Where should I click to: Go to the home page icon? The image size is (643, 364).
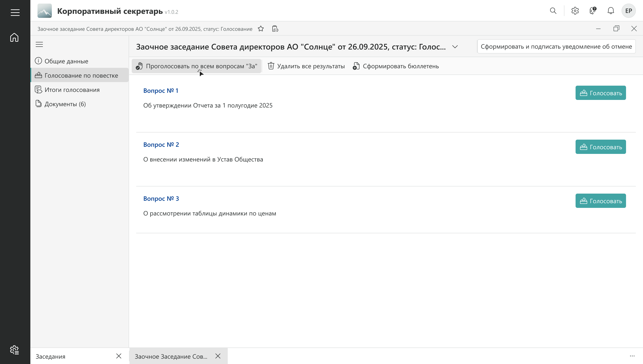coord(14,37)
